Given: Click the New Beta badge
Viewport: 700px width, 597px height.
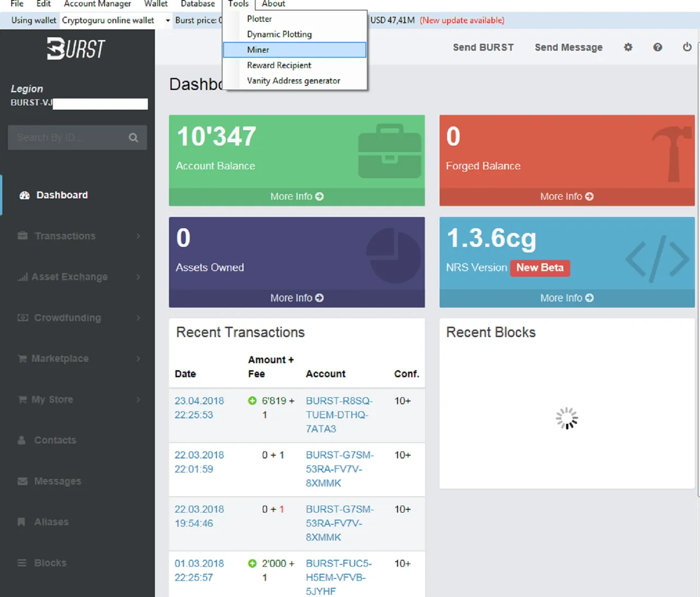Looking at the screenshot, I should 540,268.
